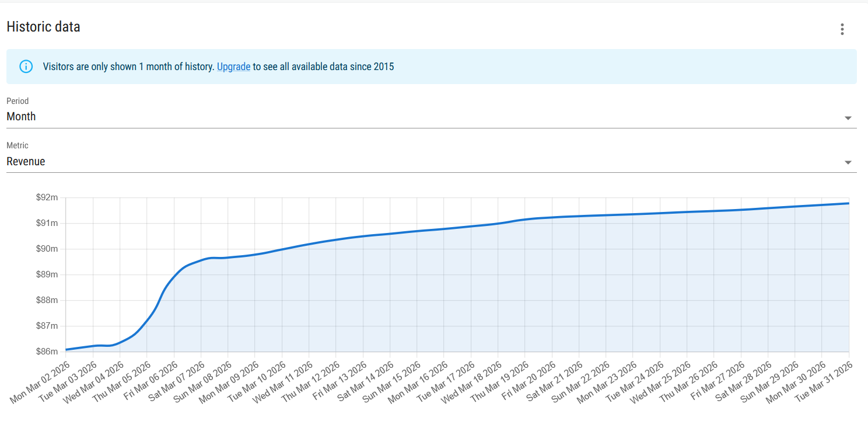This screenshot has width=868, height=421.
Task: Click the Mon Mar 02 2026 axis label
Action: [x=40, y=382]
